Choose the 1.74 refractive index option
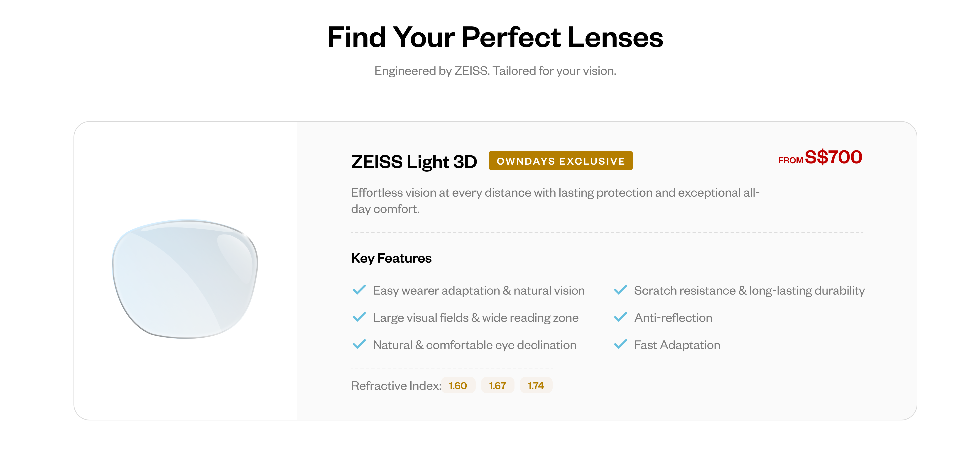 click(536, 386)
